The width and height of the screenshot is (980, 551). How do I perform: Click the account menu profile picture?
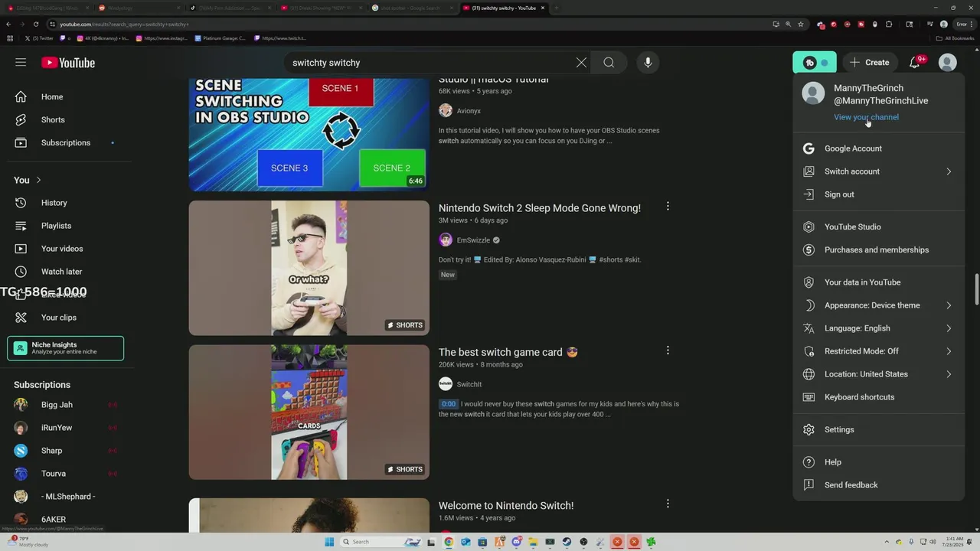(813, 93)
